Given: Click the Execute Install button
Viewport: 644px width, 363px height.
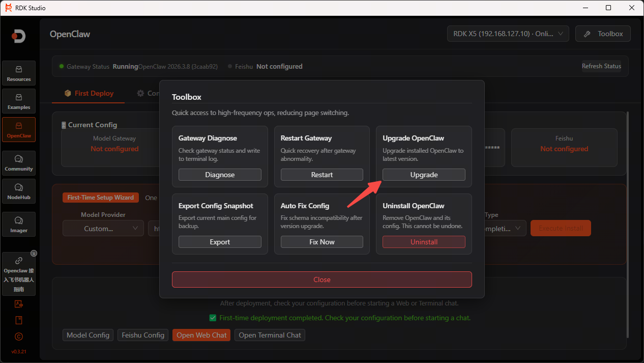Looking at the screenshot, I should 561,228.
